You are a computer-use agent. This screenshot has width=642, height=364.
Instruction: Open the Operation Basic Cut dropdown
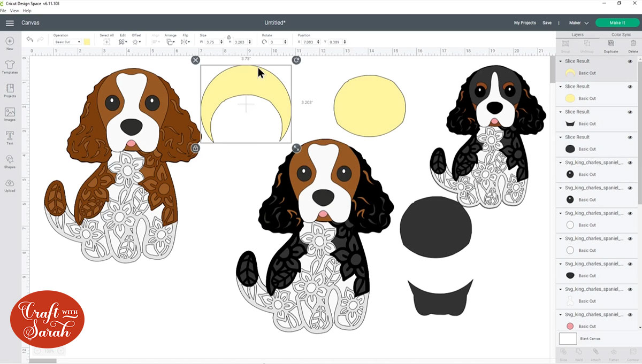67,42
